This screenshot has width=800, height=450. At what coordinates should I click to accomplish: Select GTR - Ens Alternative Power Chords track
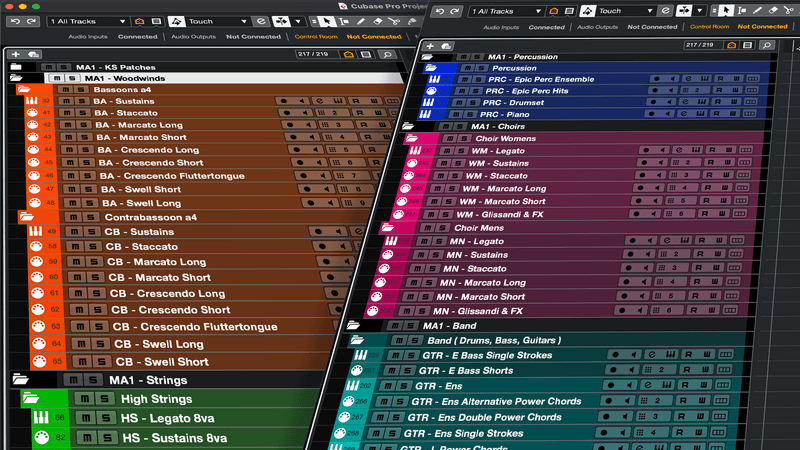tap(496, 402)
